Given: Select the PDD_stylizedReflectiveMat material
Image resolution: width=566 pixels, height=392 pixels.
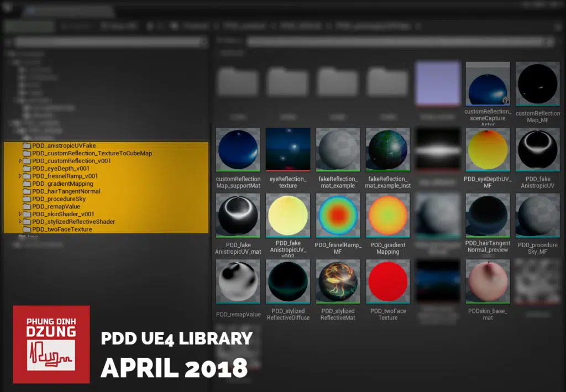Looking at the screenshot, I should pyautogui.click(x=338, y=281).
